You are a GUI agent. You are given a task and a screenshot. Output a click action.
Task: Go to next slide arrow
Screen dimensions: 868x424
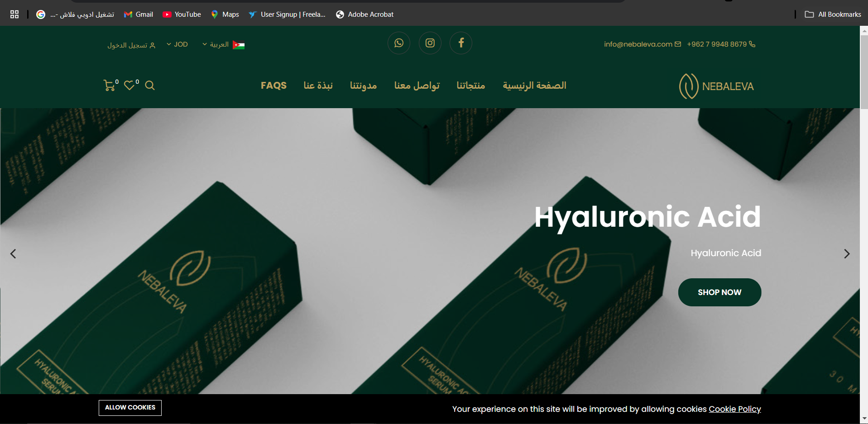point(847,254)
